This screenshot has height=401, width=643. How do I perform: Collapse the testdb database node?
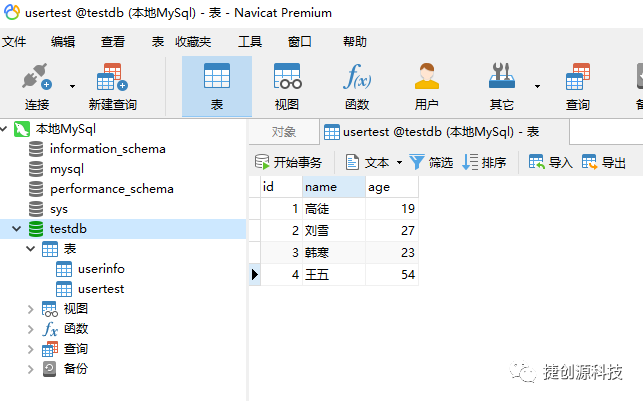pos(16,229)
